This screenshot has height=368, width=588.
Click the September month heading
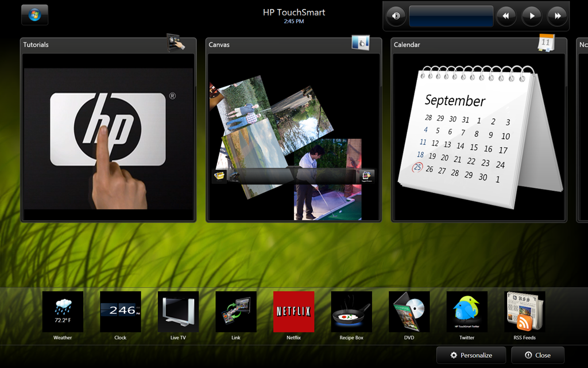coord(455,101)
